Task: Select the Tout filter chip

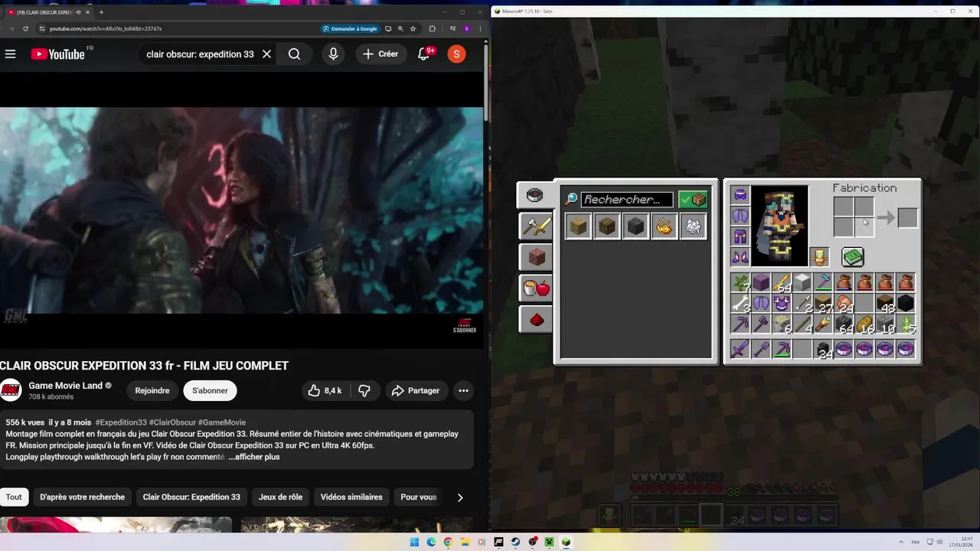Action: pos(14,497)
